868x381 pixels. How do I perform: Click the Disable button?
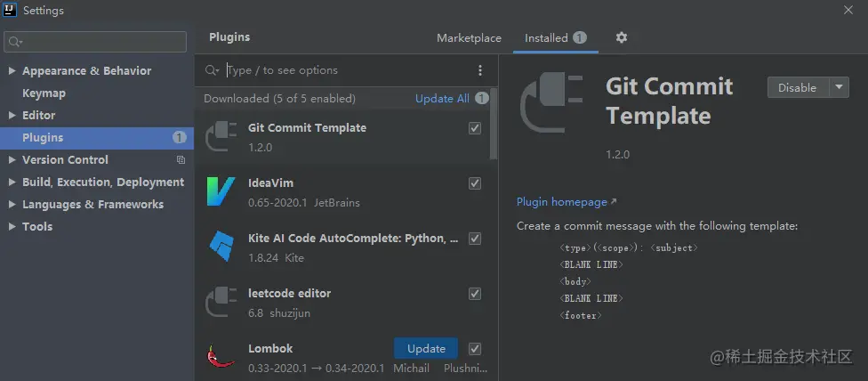tap(799, 87)
